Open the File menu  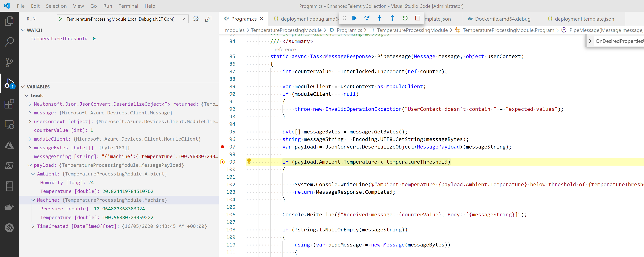click(x=21, y=6)
